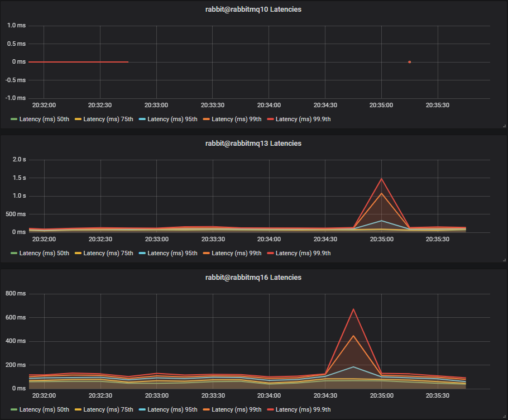Image resolution: width=508 pixels, height=420 pixels.
Task: Open the rabbit@rabbitmq16 Latencies title dropdown
Action: (253, 277)
